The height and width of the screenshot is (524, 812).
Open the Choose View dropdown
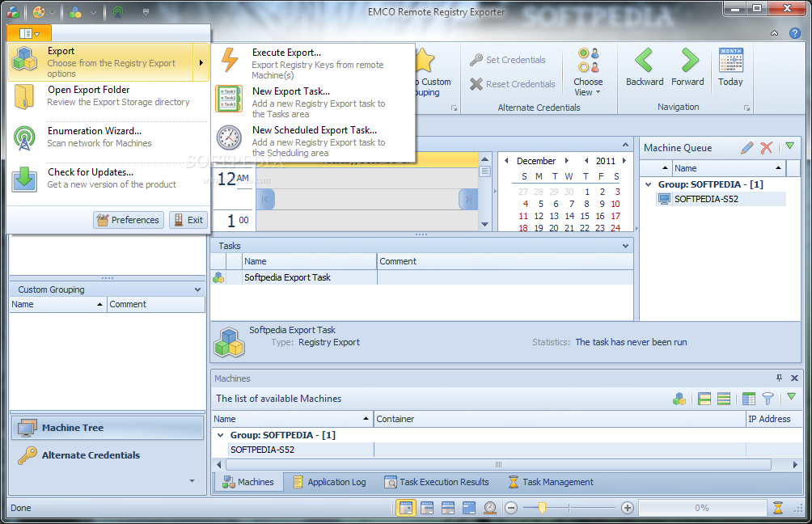coord(588,73)
